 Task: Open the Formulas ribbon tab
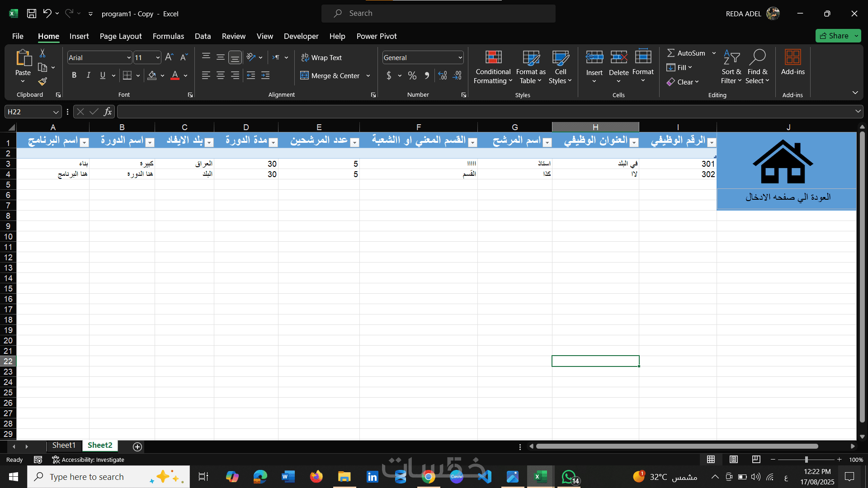(x=168, y=36)
